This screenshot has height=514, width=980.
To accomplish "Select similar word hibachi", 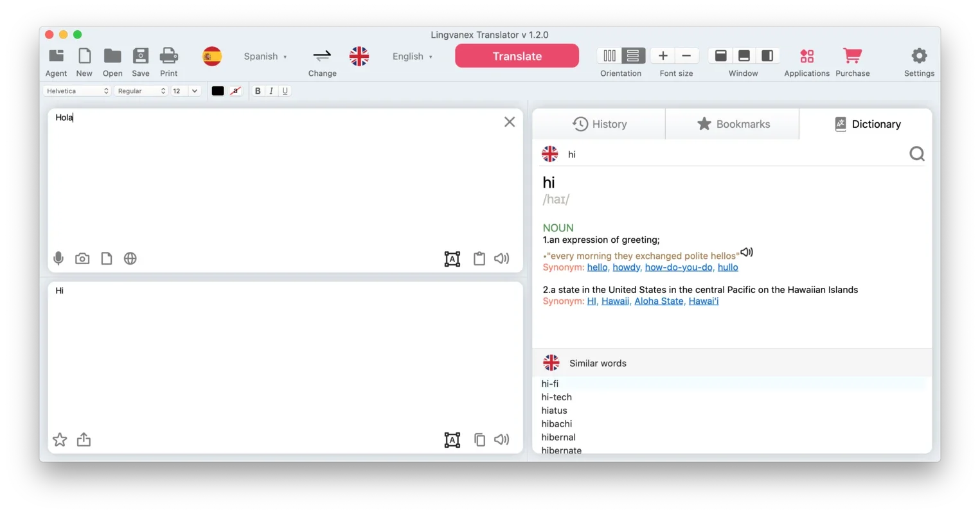I will click(x=557, y=424).
